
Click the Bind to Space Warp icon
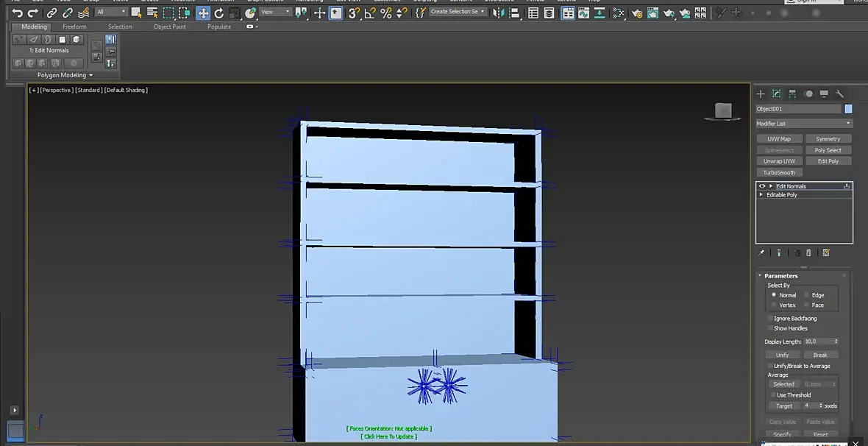84,13
